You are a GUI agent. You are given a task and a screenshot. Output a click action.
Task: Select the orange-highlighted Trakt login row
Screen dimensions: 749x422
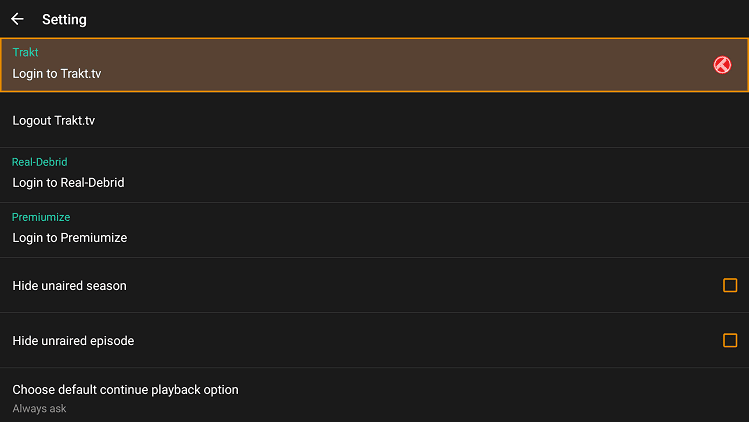pyautogui.click(x=374, y=65)
